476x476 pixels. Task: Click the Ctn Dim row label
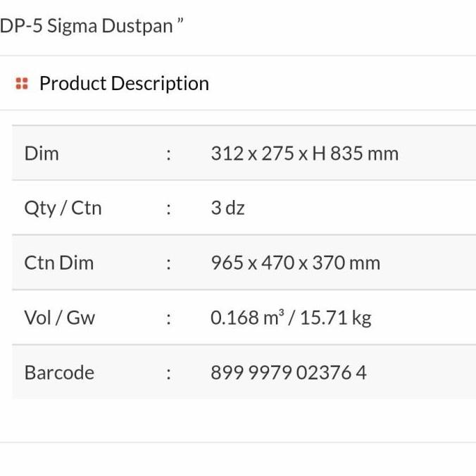[58, 263]
